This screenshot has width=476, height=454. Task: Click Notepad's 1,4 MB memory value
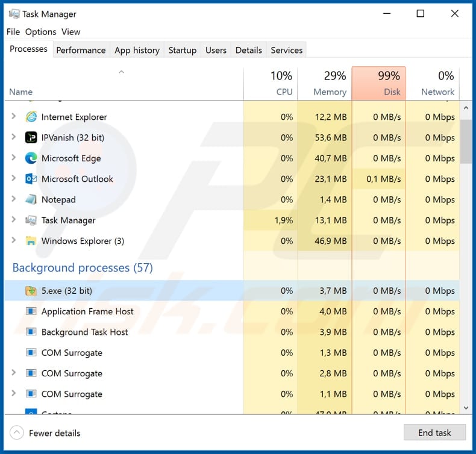(333, 199)
